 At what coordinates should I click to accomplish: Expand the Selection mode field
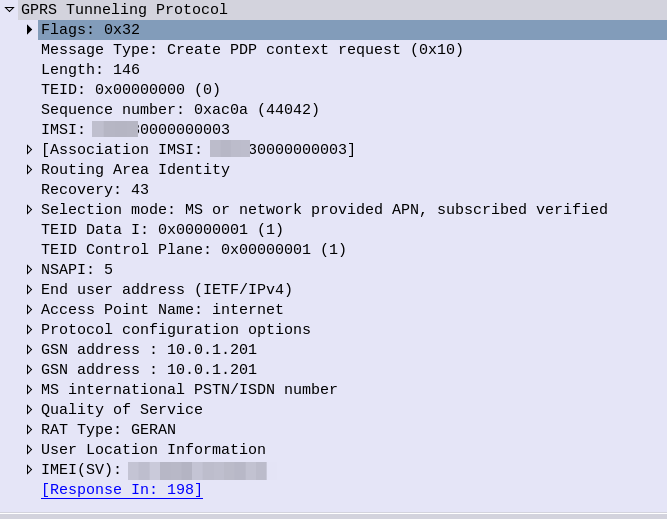coord(30,210)
